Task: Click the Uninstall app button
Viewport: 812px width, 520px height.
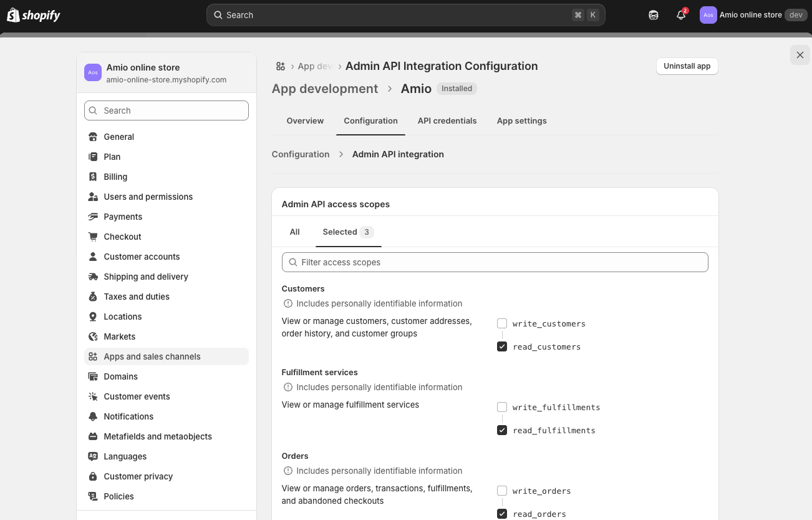Action: coord(687,66)
